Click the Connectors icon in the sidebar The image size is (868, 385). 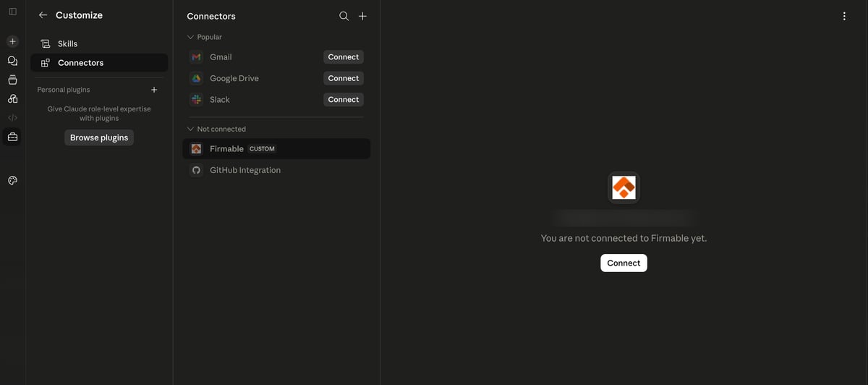pos(46,63)
